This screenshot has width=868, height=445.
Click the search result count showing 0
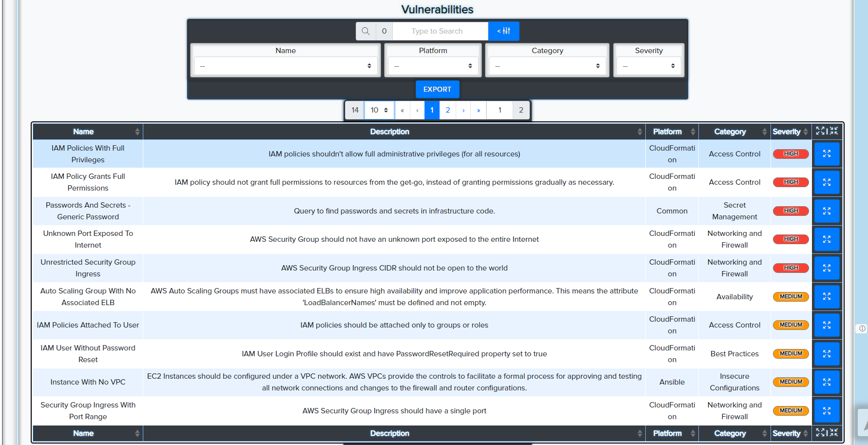384,31
